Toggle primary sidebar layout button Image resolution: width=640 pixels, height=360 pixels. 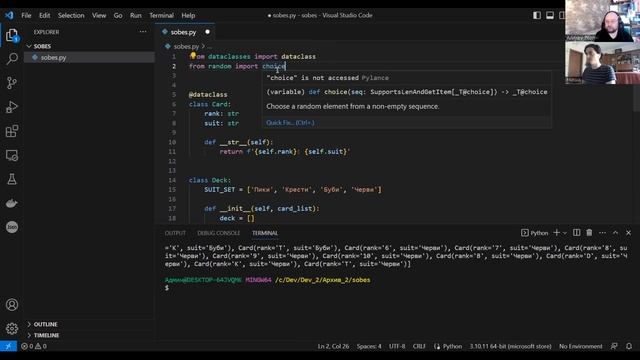(537, 16)
